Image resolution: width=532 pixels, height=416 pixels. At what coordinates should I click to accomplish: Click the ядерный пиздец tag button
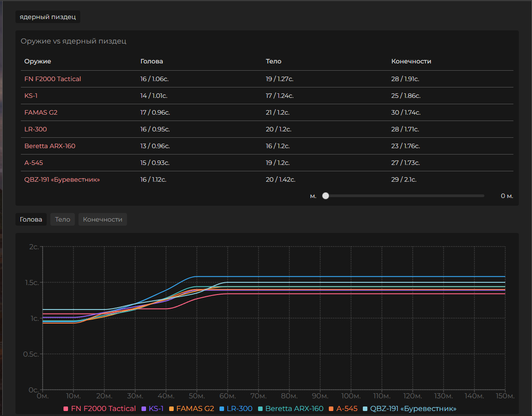click(x=48, y=17)
